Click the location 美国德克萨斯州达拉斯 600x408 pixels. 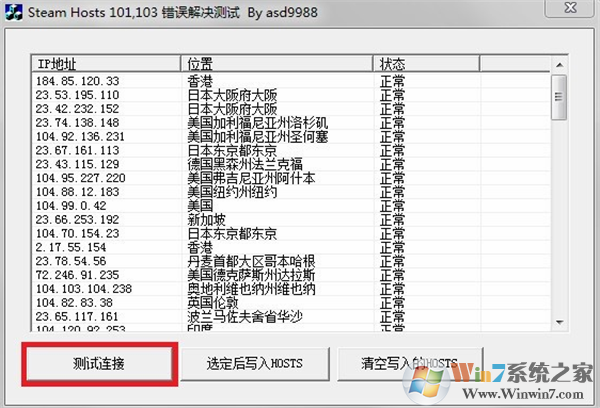tap(251, 275)
